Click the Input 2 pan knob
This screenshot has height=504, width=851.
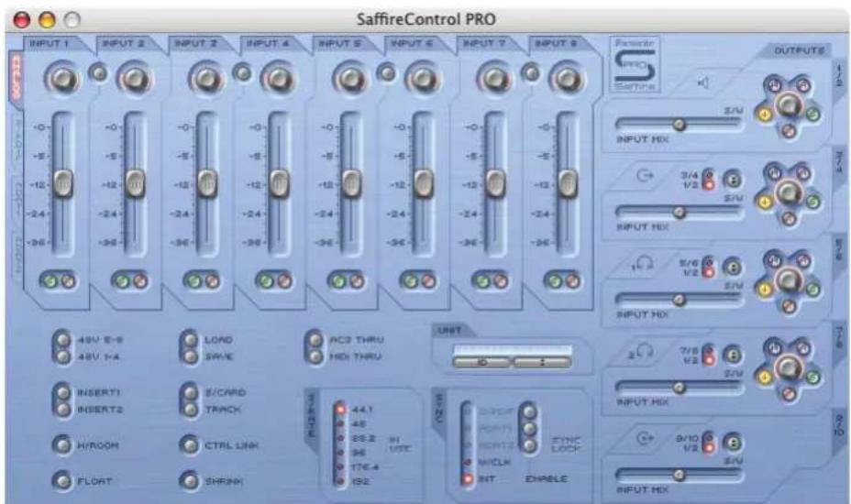tap(135, 79)
